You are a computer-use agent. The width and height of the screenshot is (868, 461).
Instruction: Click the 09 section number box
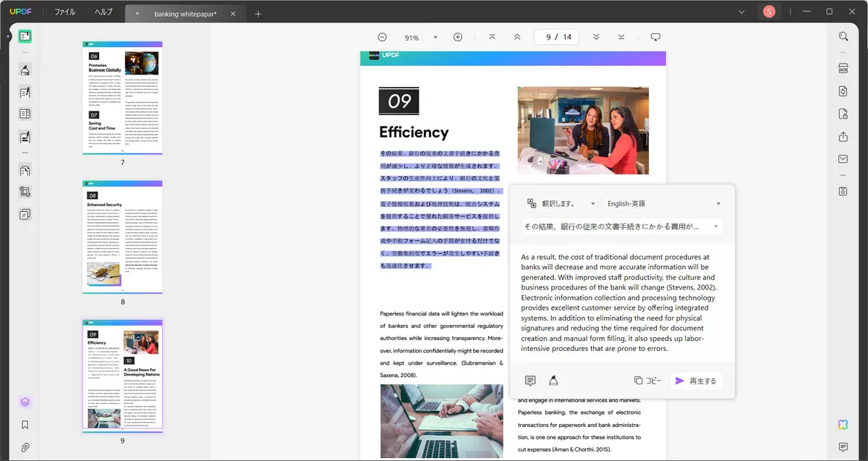[x=399, y=101]
